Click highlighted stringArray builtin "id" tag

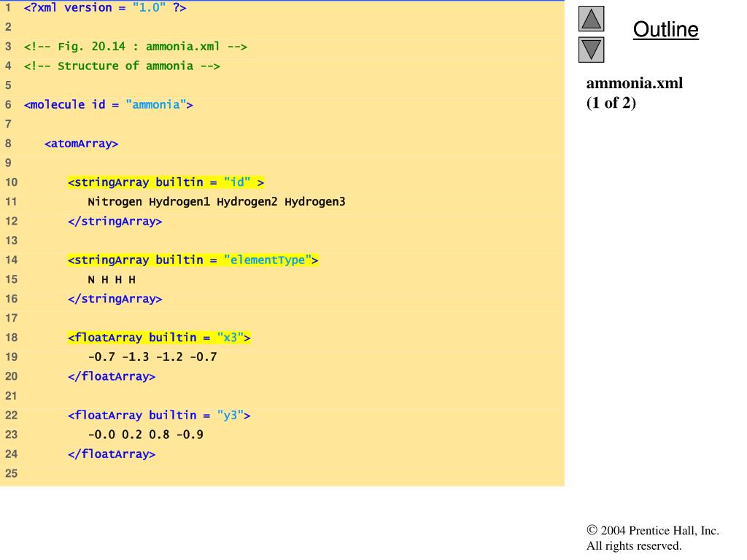click(166, 182)
